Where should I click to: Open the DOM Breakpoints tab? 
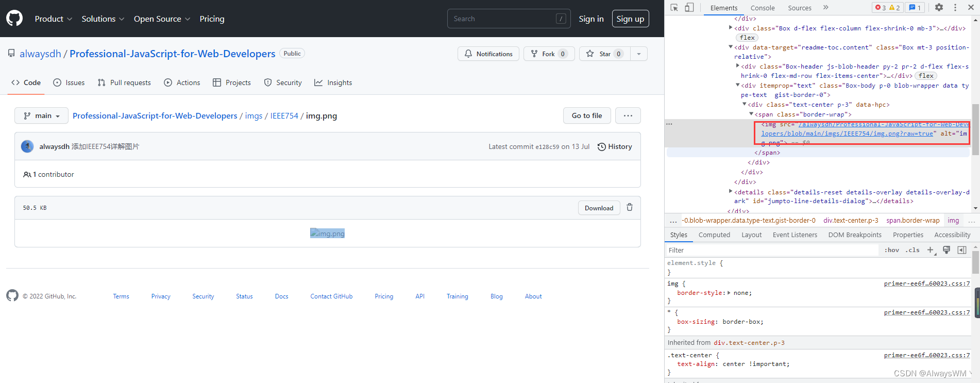(x=855, y=235)
